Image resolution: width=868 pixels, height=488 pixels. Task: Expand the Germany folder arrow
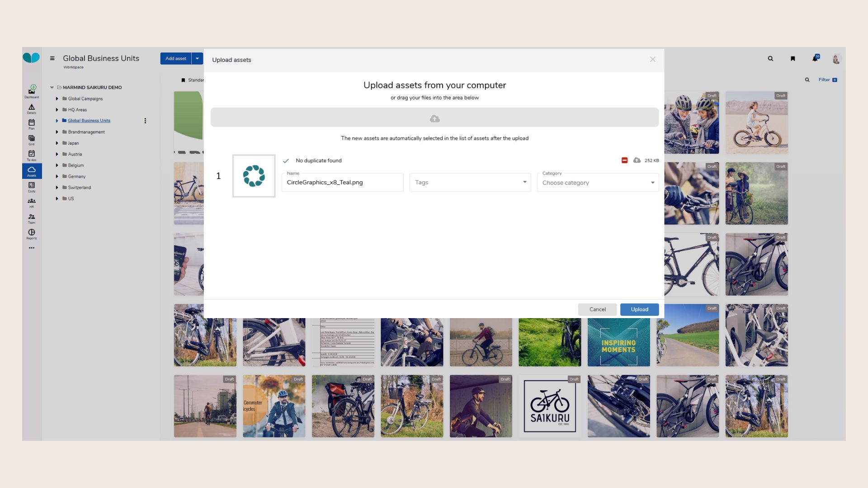coord(57,177)
